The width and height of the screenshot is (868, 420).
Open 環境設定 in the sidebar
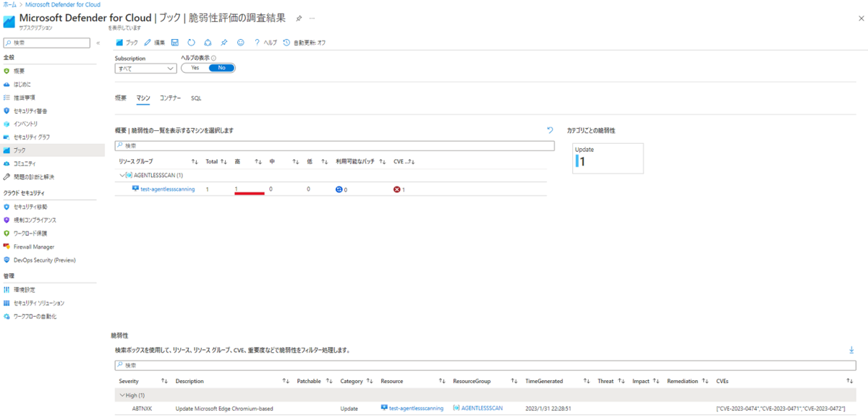[24, 290]
